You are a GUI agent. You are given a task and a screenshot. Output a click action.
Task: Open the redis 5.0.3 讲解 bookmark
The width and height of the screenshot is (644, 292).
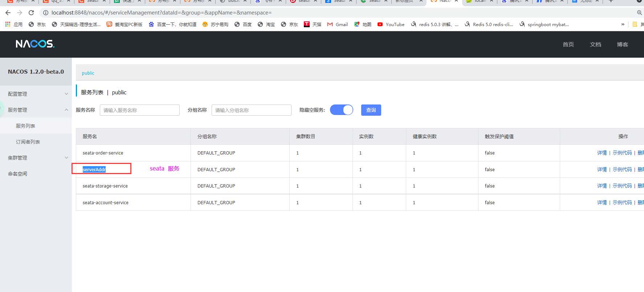(x=435, y=24)
